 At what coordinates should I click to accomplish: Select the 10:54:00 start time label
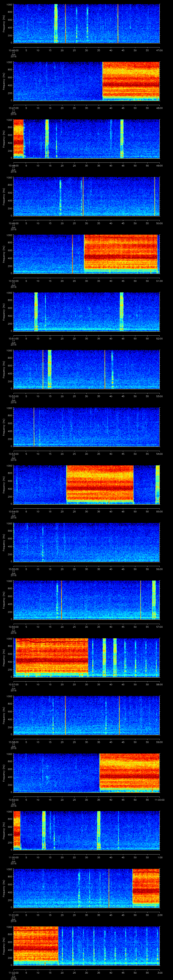coord(14,511)
